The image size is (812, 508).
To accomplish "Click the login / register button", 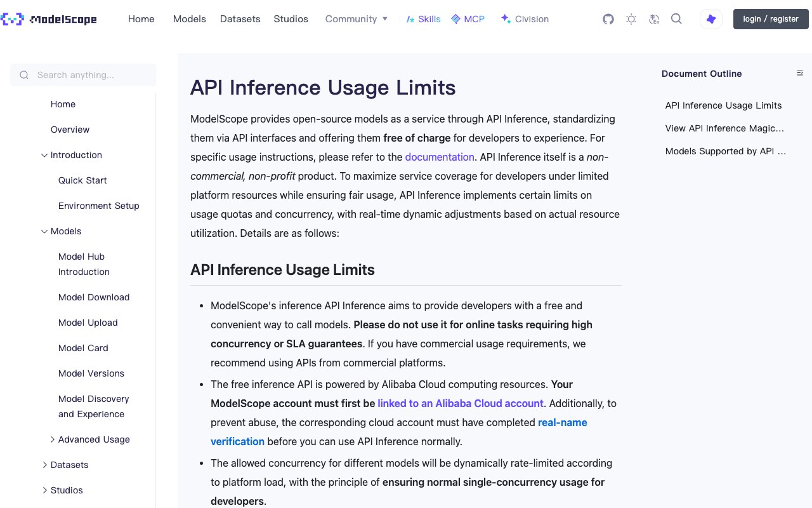I will pyautogui.click(x=771, y=19).
